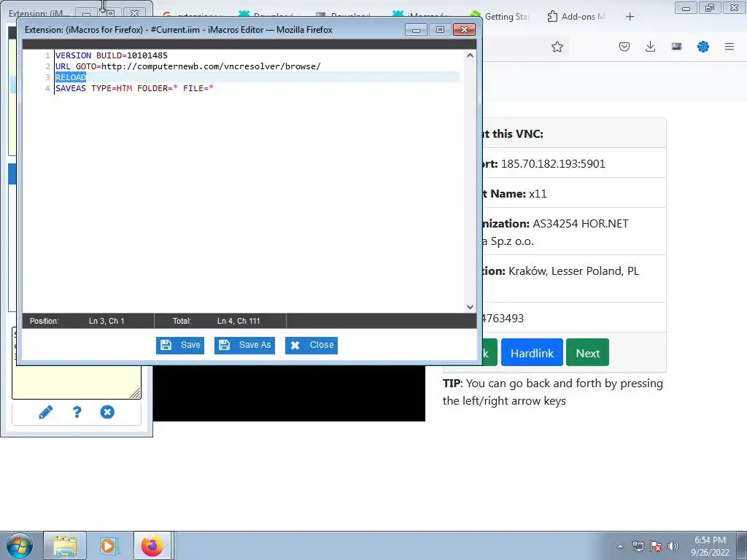Open Windows Explorer from taskbar
The height and width of the screenshot is (560, 747).
pyautogui.click(x=65, y=545)
